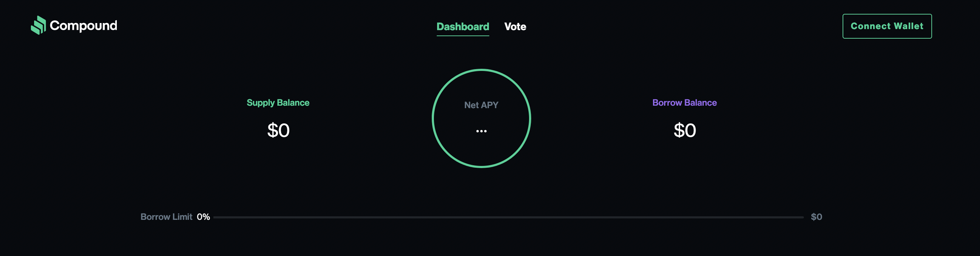Click the green Net APY circle ring
The image size is (980, 256).
[x=432, y=118]
